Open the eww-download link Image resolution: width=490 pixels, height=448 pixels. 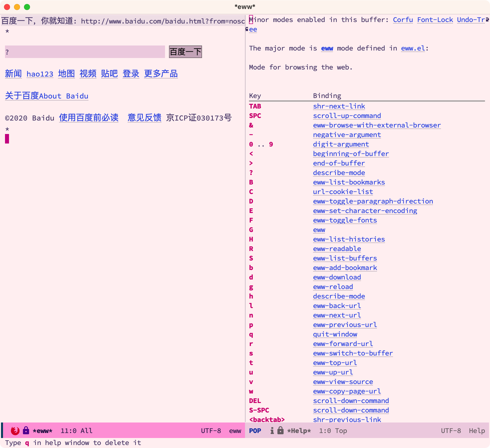pyautogui.click(x=337, y=277)
